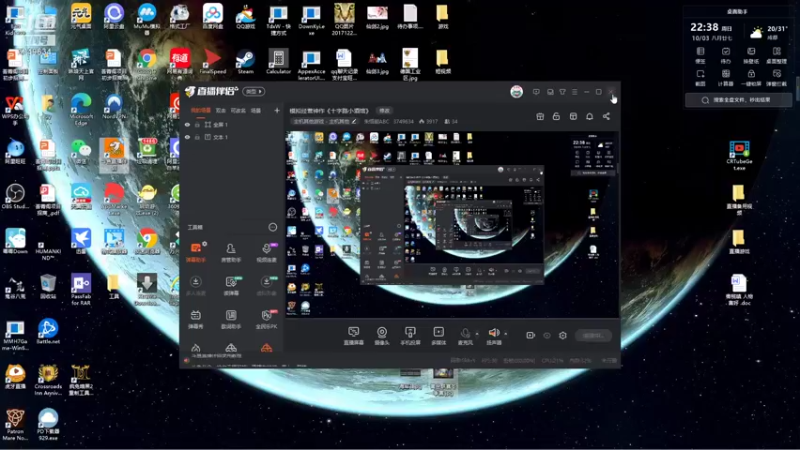Open the user avatar profile menu
The height and width of the screenshot is (450, 800).
(516, 92)
